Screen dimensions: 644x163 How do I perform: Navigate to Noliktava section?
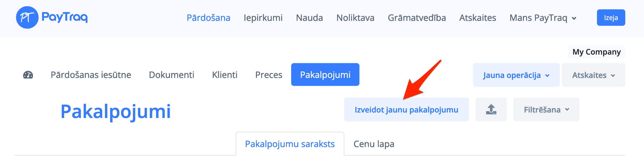coord(355,18)
